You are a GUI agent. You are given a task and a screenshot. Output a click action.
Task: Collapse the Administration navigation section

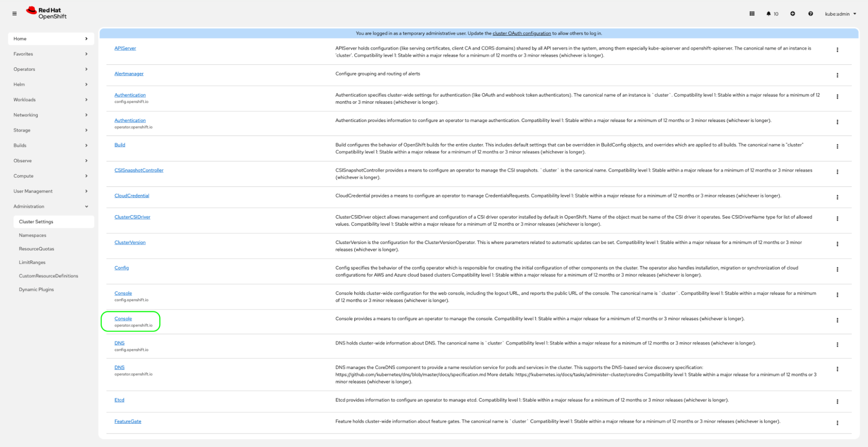tap(50, 207)
